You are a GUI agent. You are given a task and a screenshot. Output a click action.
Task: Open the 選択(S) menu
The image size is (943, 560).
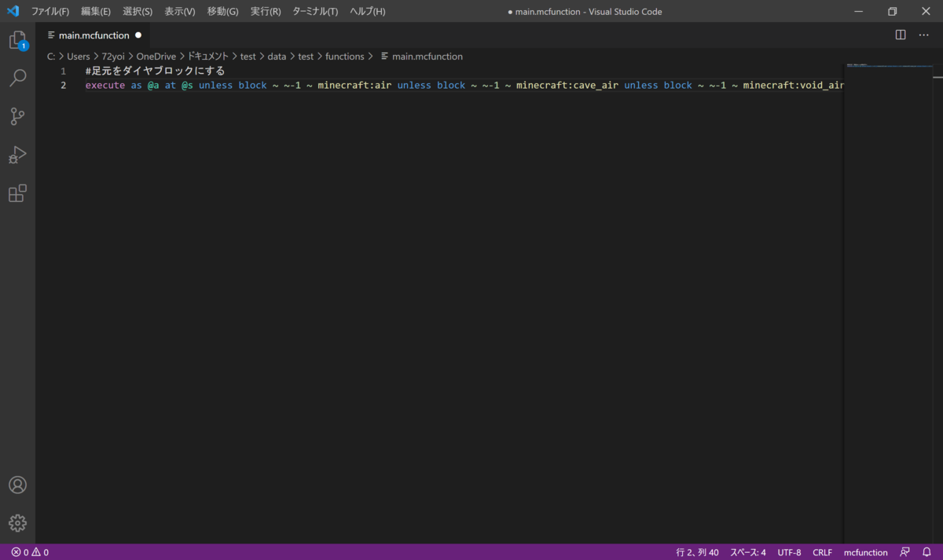(x=138, y=12)
